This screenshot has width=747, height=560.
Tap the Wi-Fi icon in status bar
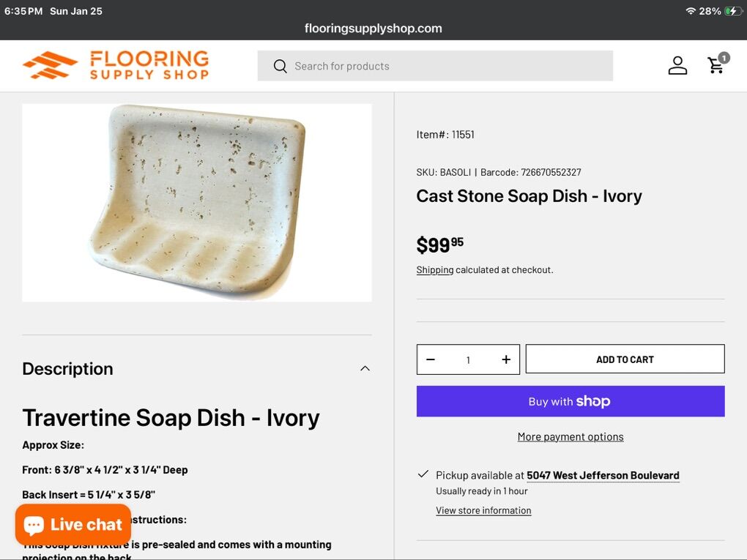click(691, 11)
